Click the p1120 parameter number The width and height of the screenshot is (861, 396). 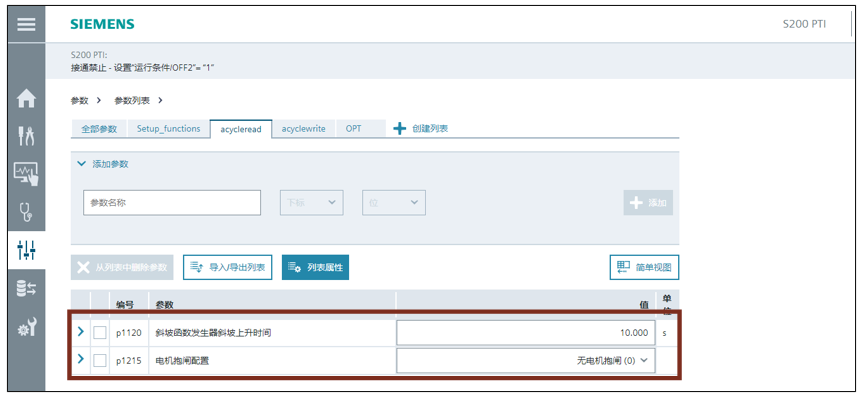click(128, 333)
